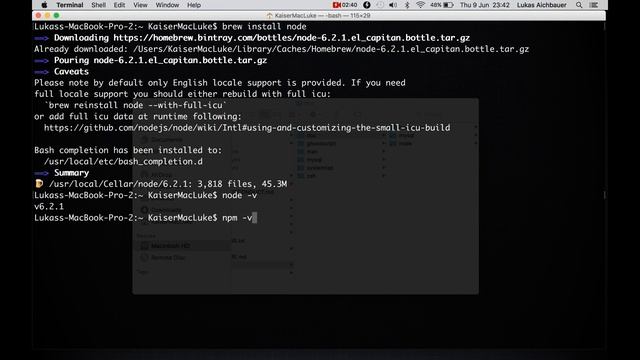640x360 pixels.
Task: Click the Summary heading
Action: [x=71, y=173]
